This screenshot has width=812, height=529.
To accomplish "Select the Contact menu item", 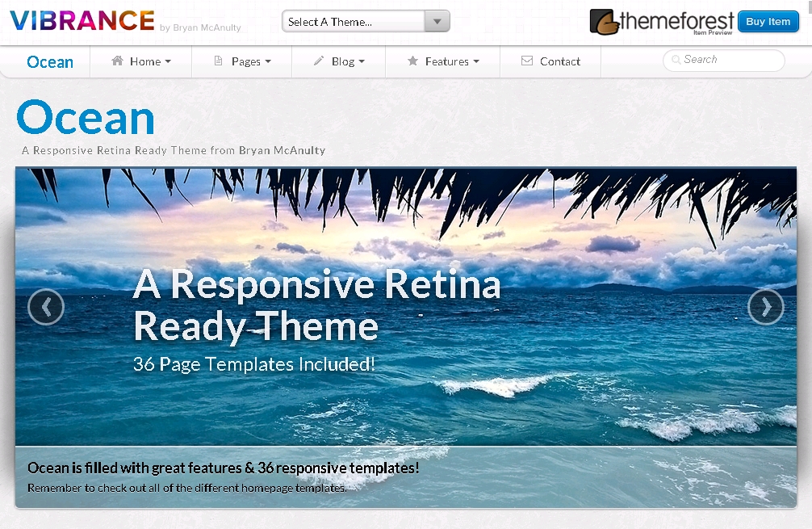I will [559, 61].
